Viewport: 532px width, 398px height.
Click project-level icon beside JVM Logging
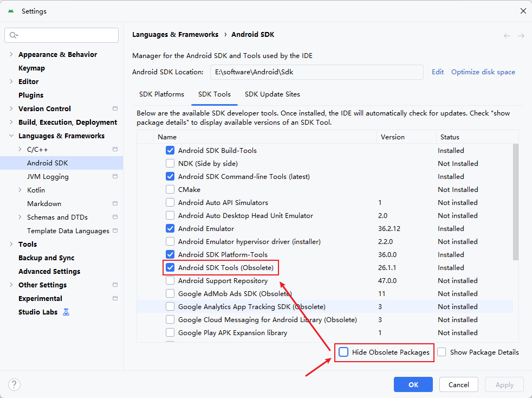(x=115, y=177)
